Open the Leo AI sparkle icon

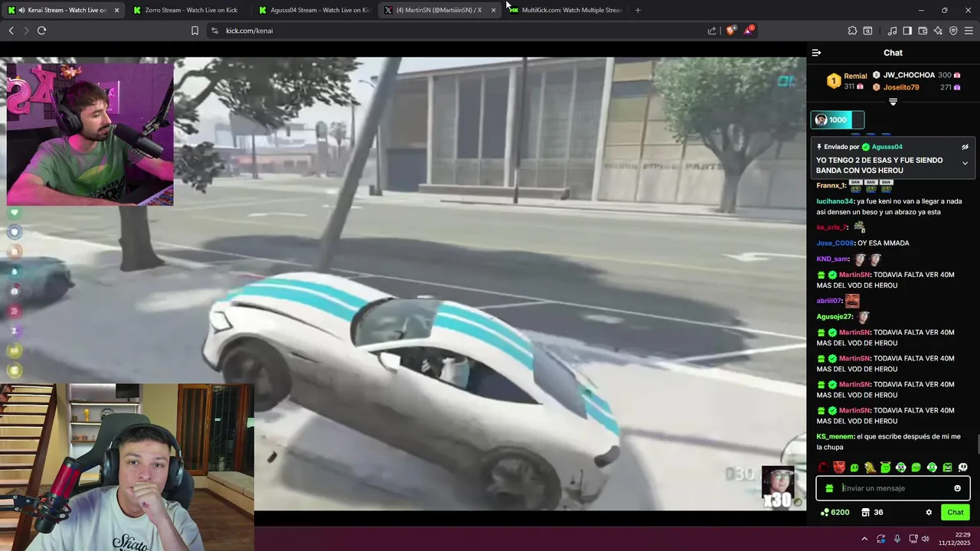click(x=938, y=31)
